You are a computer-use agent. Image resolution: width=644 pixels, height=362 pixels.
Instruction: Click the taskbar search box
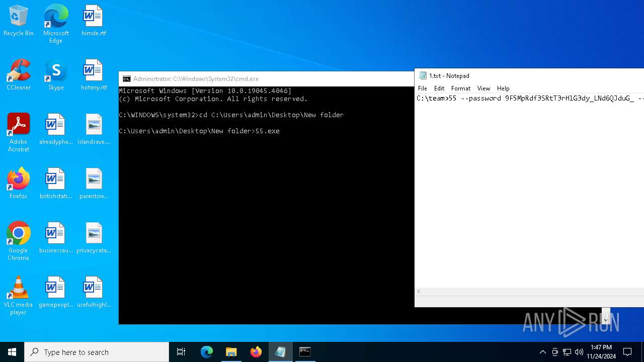[x=97, y=352]
